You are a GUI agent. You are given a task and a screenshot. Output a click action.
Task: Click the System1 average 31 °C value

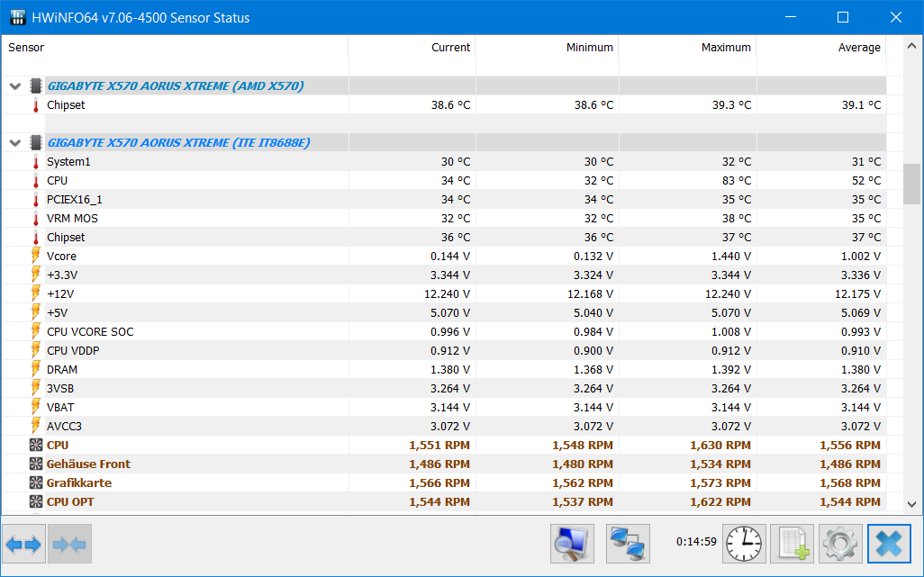pyautogui.click(x=866, y=162)
